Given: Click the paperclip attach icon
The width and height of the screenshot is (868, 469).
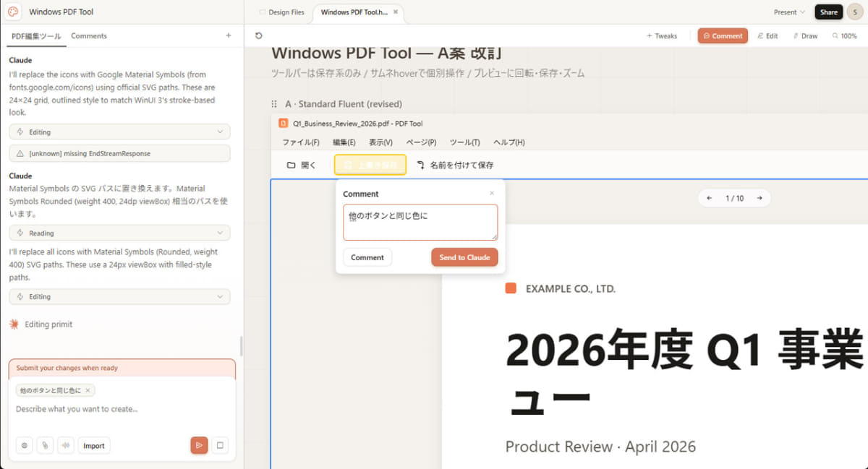Looking at the screenshot, I should [x=46, y=446].
